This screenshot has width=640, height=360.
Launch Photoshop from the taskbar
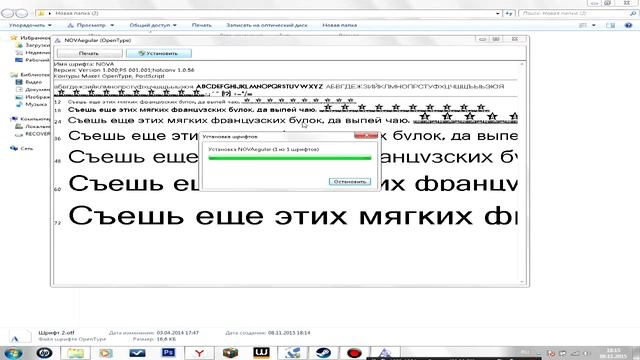tap(168, 353)
